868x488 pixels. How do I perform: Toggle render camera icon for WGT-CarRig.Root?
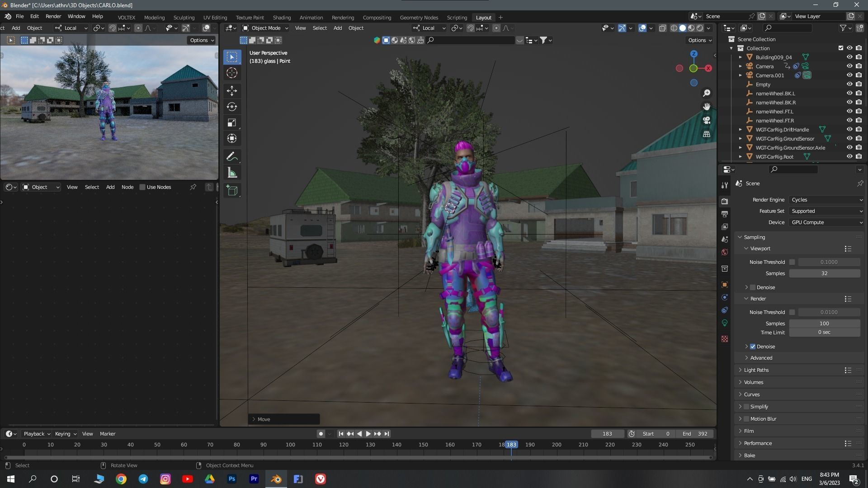click(859, 156)
